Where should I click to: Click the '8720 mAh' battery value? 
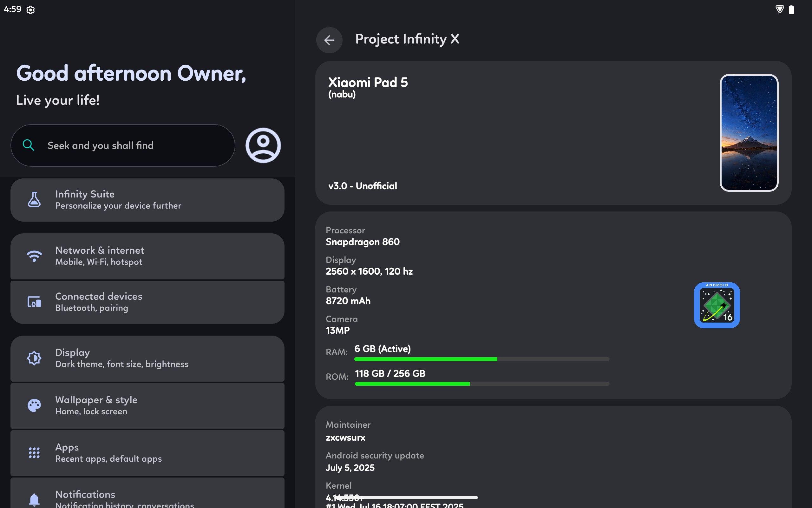pos(348,301)
